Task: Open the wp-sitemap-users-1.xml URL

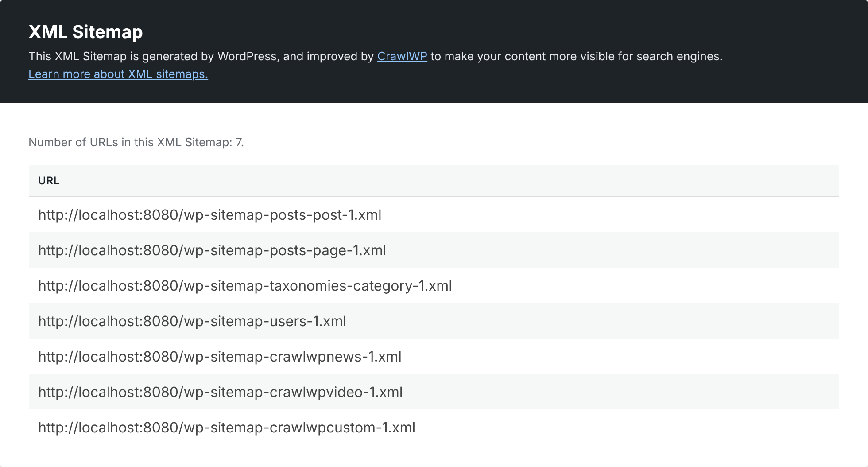Action: point(192,321)
